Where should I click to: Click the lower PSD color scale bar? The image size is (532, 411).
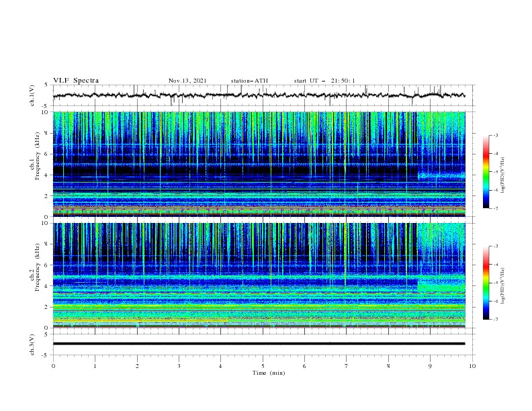(486, 283)
